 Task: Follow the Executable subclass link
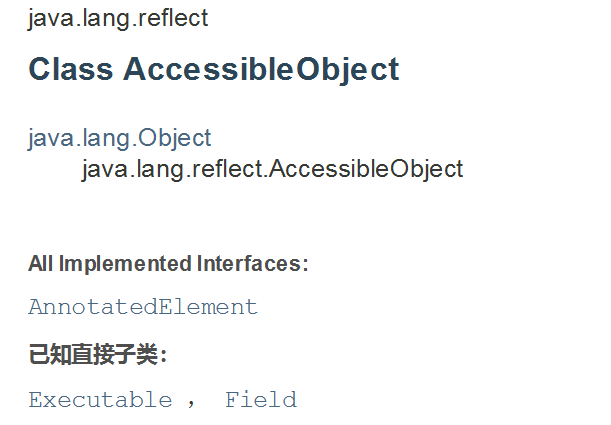(x=100, y=400)
